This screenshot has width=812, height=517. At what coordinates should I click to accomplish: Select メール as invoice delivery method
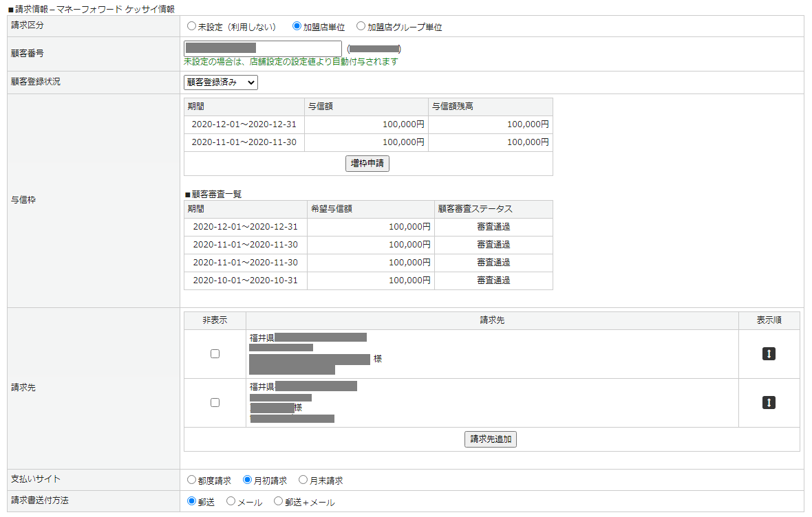coord(231,502)
